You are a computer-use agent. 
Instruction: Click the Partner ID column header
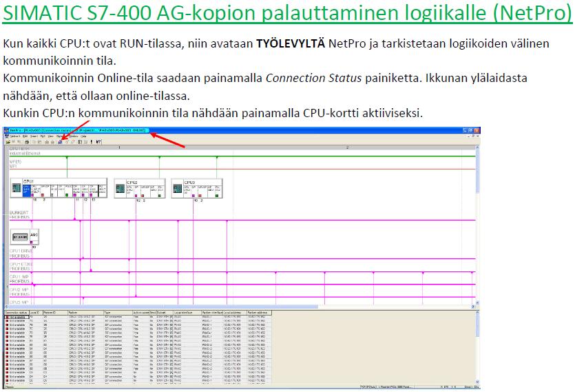(x=55, y=312)
